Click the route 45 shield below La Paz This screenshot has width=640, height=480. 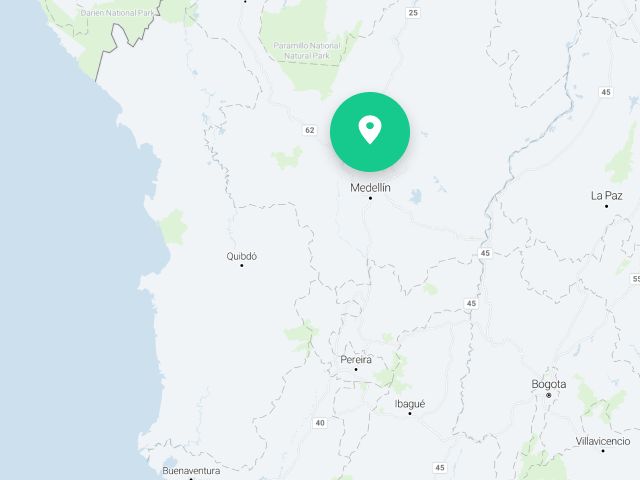(485, 253)
